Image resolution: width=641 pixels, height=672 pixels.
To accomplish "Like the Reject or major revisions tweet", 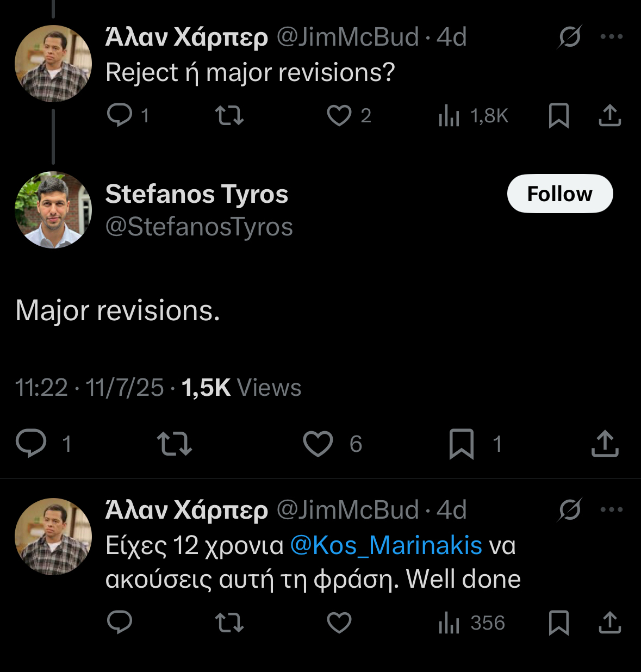I will coord(339,115).
